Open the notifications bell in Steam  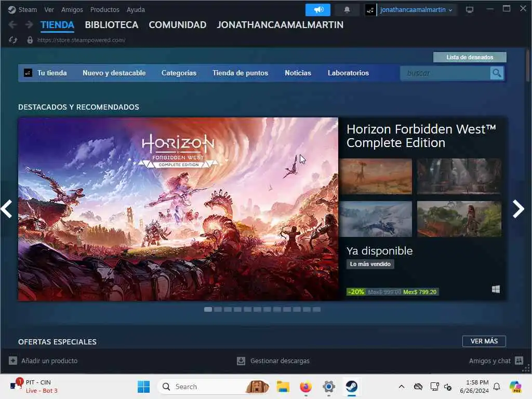pyautogui.click(x=347, y=10)
